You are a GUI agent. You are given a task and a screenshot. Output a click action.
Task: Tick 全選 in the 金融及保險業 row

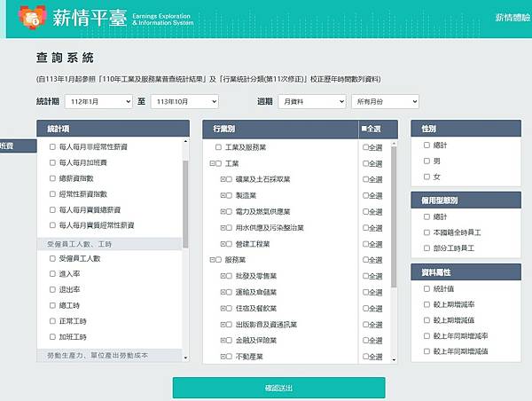coord(365,340)
